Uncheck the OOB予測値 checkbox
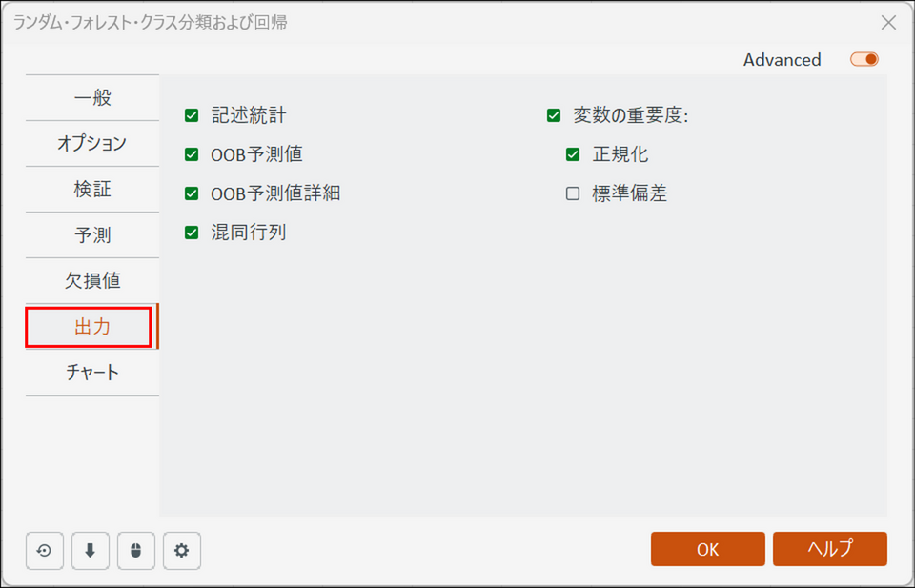Screen dimensions: 915x588 point(192,154)
